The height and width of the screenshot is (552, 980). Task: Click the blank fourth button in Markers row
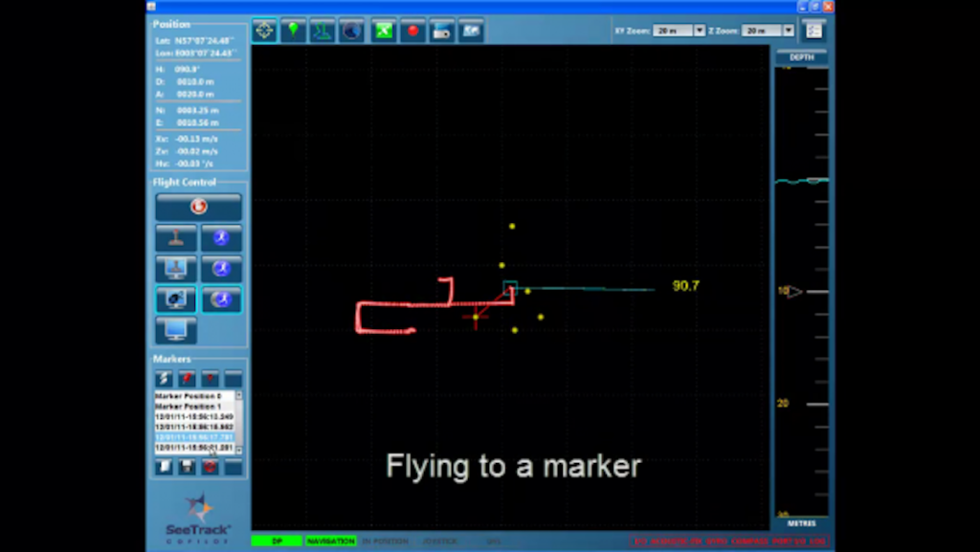(234, 379)
